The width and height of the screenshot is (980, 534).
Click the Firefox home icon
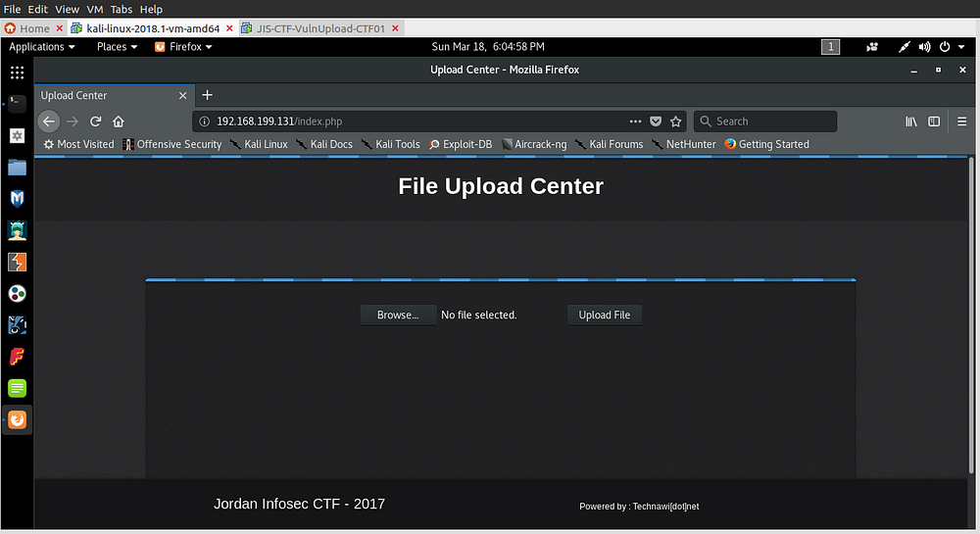pos(119,121)
